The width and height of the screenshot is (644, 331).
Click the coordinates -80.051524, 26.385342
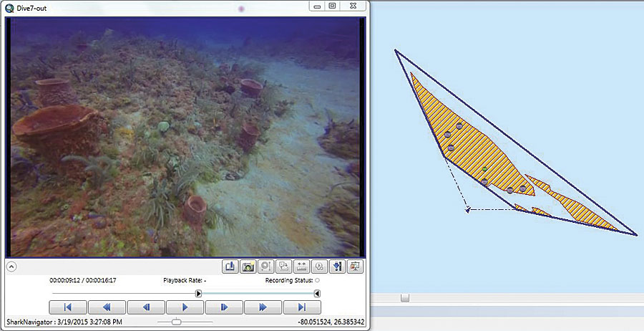(331, 322)
